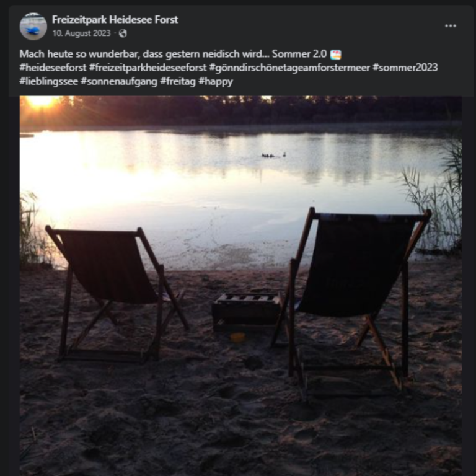Screen dimensions: 476x476
Task: Click the #sonnenaufgang hashtag
Action: coord(119,81)
